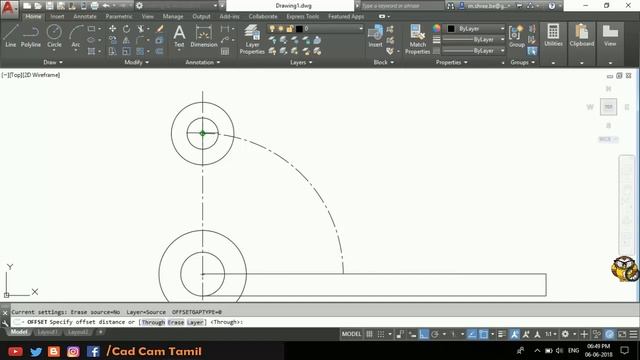Open the Manage ribbon tab

click(x=173, y=16)
